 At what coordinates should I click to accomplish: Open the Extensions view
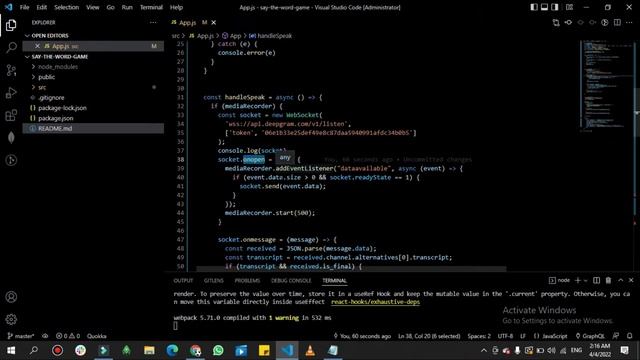point(11,116)
